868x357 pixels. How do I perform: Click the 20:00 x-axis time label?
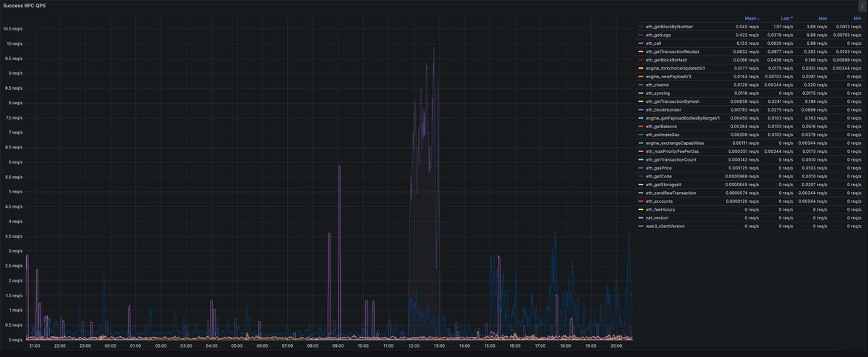(x=616, y=345)
